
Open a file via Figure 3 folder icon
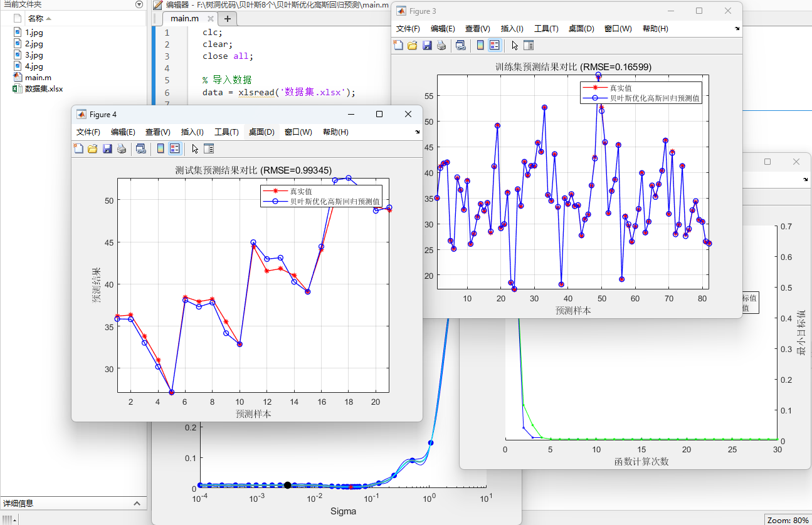(412, 45)
